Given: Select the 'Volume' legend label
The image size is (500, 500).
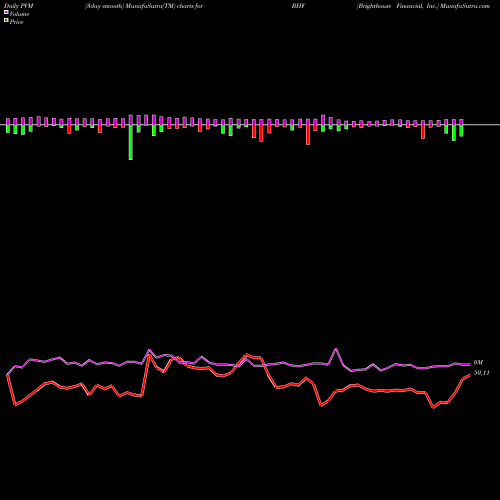Looking at the screenshot, I should [x=19, y=14].
